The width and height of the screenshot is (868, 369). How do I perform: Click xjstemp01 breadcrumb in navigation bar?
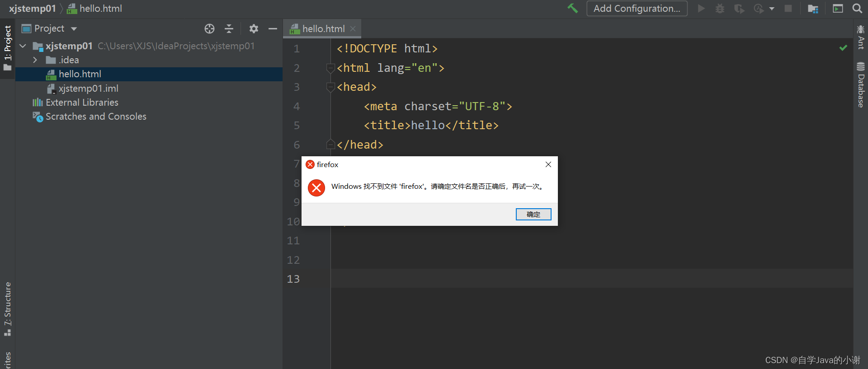click(x=33, y=9)
